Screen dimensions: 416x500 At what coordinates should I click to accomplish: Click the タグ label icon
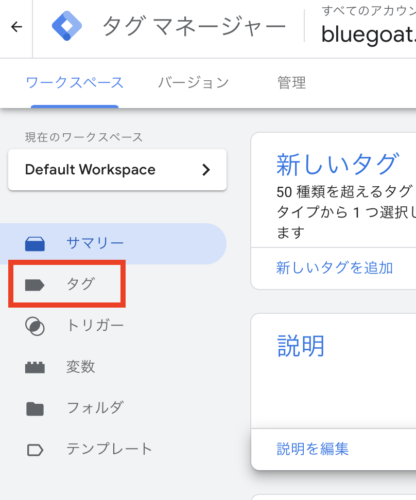(35, 285)
